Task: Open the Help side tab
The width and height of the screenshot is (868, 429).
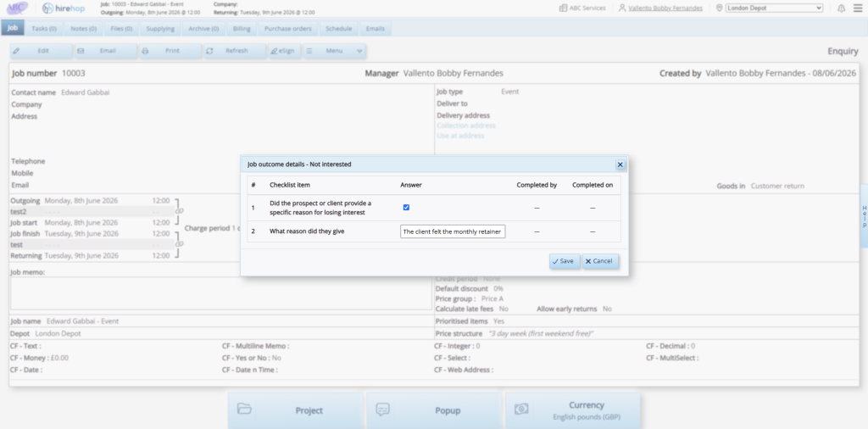Action: 864,216
